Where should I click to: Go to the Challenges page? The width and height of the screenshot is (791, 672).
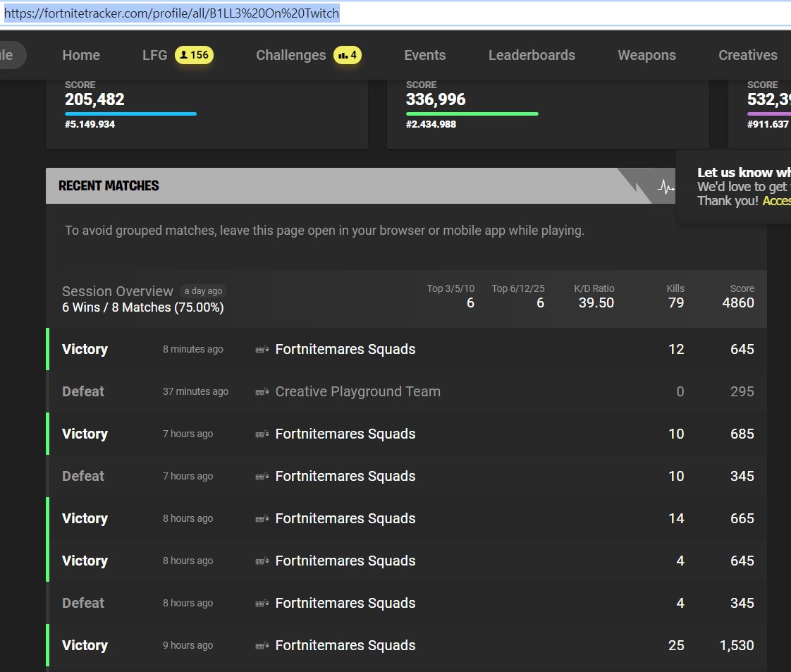tap(291, 55)
